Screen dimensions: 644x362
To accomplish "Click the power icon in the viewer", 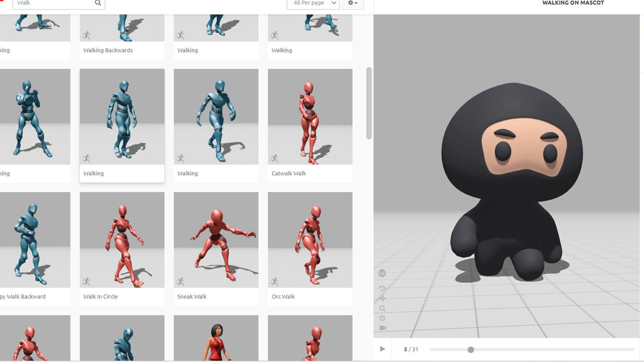I will pyautogui.click(x=382, y=318).
